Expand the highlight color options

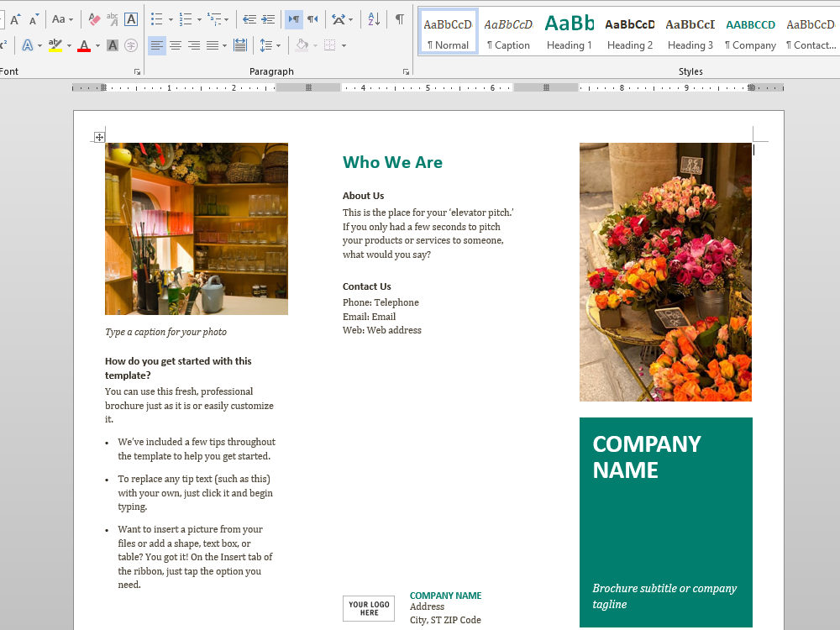click(x=69, y=46)
